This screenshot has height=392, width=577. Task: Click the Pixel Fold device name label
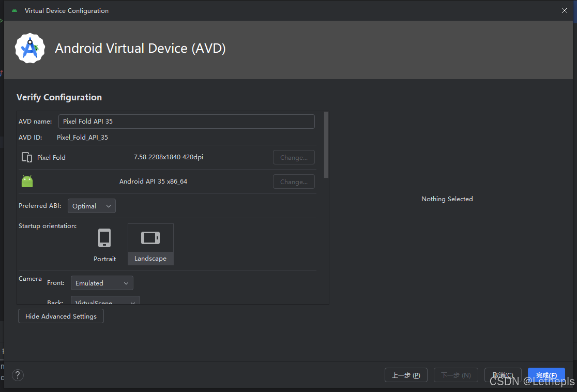coord(51,158)
